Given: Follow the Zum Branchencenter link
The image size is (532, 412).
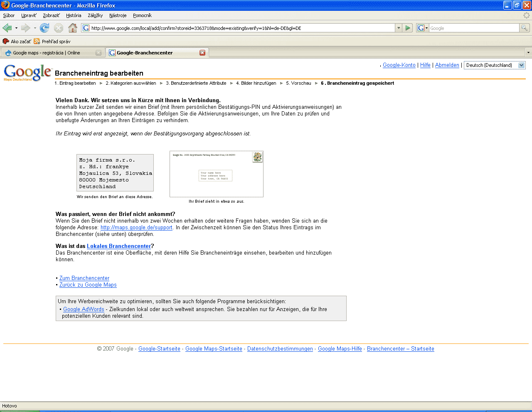Looking at the screenshot, I should pos(84,278).
